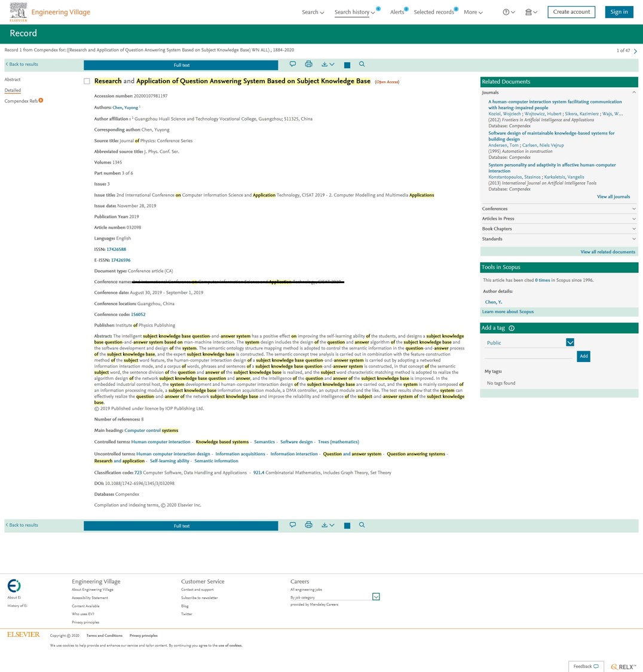643x672 pixels.
Task: Click Learn more about Scopus link
Action: (507, 312)
